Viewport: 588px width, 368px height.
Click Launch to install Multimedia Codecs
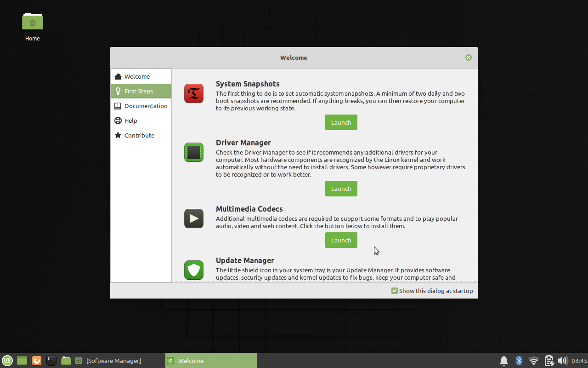tap(341, 240)
